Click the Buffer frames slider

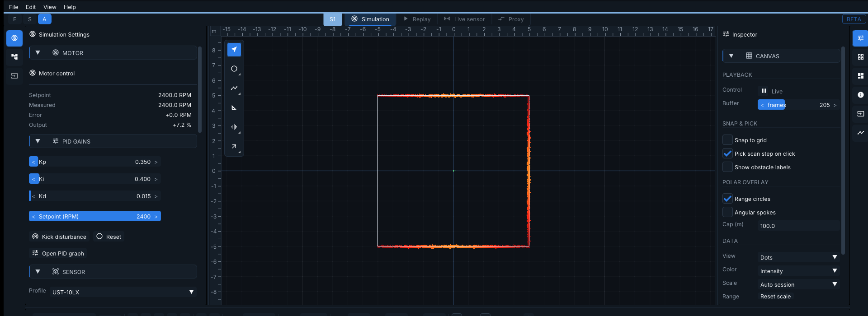(x=798, y=105)
